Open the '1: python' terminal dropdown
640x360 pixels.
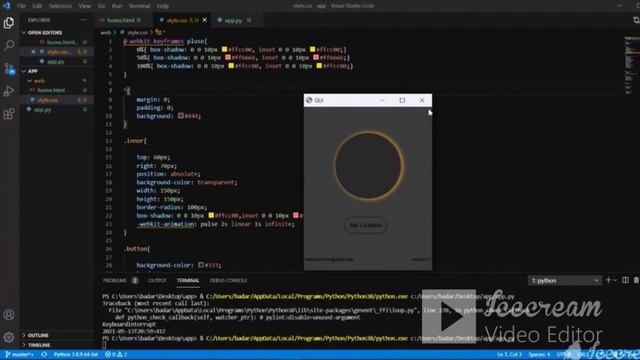pos(564,280)
